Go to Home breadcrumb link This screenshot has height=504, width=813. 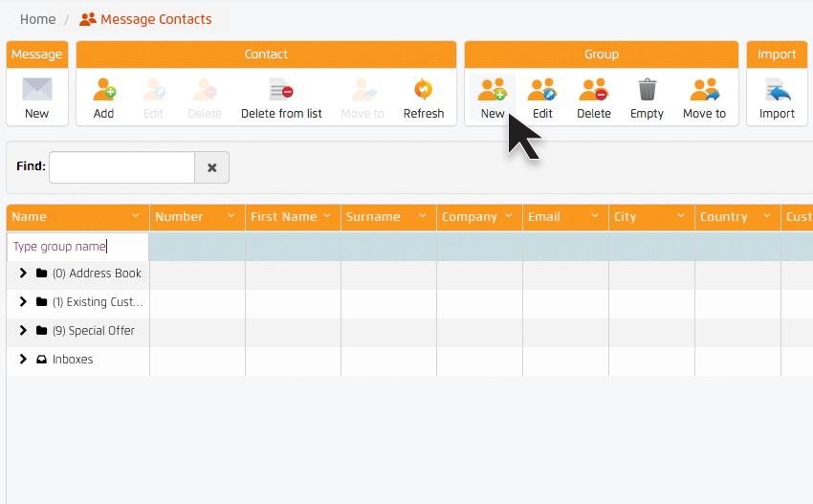point(38,19)
